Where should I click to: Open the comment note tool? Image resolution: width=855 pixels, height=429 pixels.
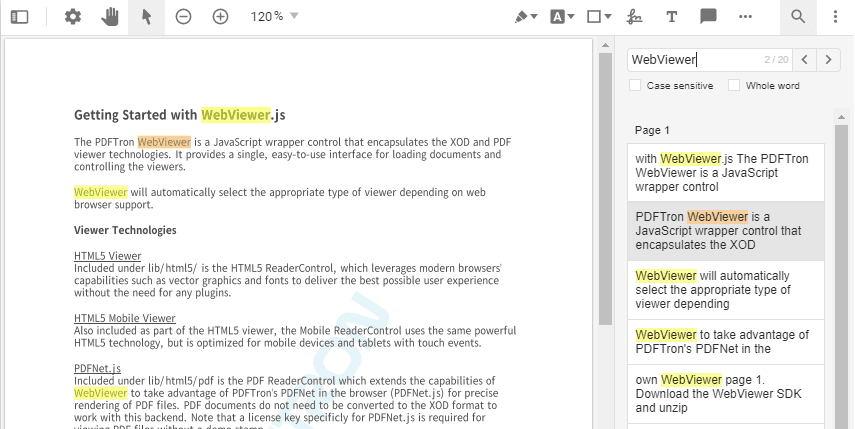click(708, 17)
